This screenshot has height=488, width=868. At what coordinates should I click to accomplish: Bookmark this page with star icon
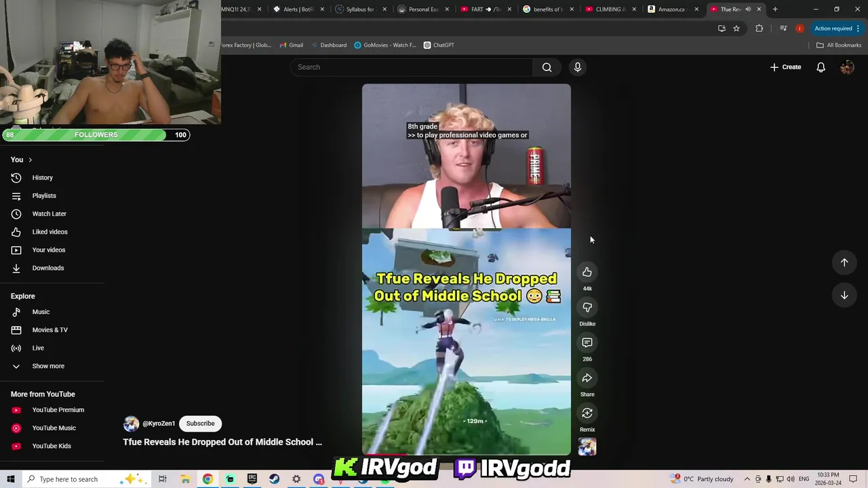tap(736, 28)
